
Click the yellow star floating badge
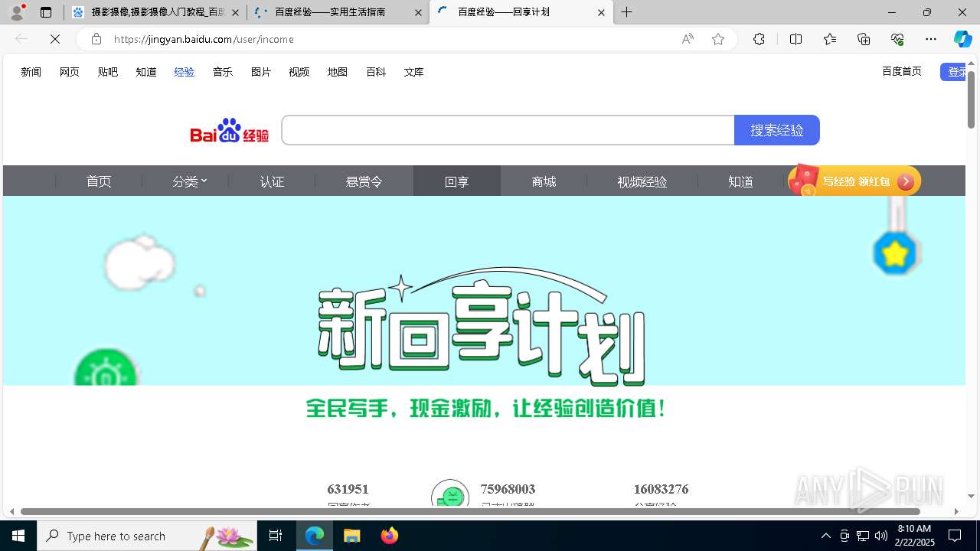(895, 253)
